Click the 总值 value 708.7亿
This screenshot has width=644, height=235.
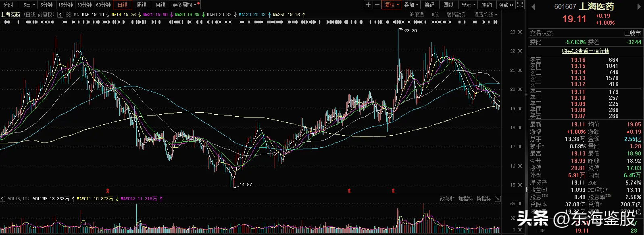631,204
